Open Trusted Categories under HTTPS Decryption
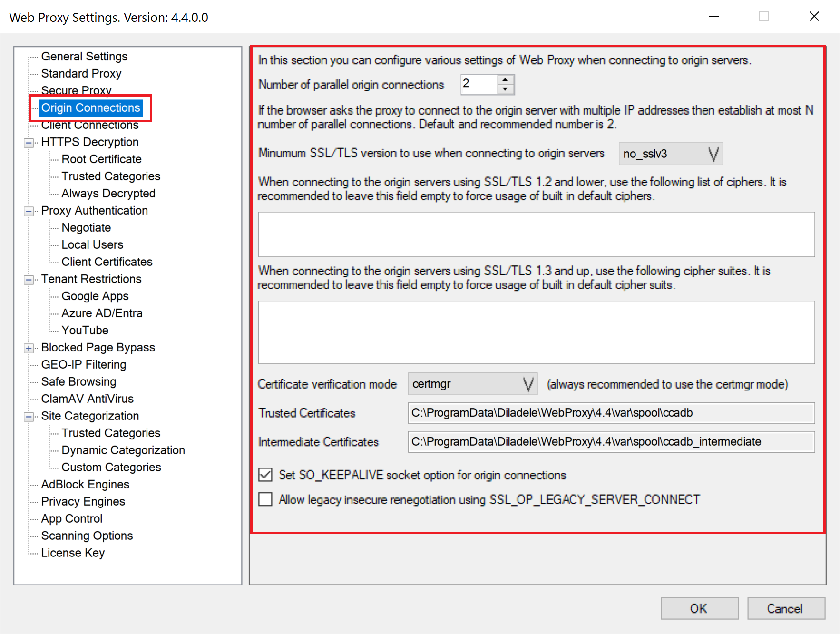The height and width of the screenshot is (634, 840). pyautogui.click(x=111, y=176)
